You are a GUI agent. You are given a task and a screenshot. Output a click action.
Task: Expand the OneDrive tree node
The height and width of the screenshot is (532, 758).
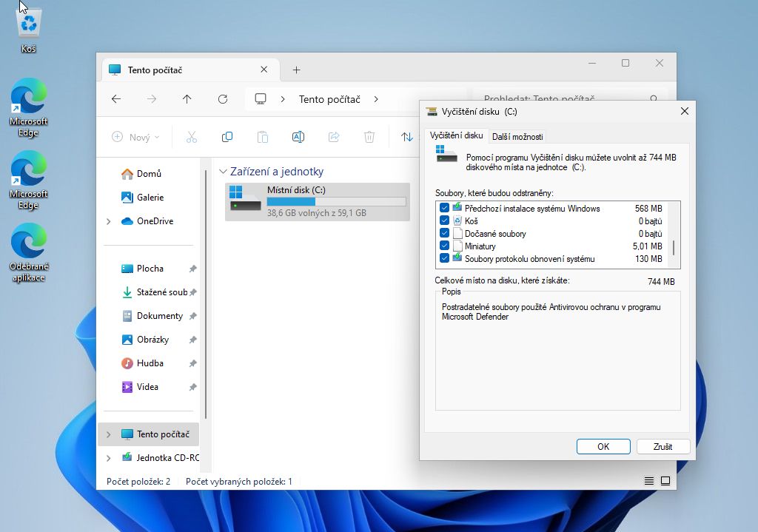(109, 221)
